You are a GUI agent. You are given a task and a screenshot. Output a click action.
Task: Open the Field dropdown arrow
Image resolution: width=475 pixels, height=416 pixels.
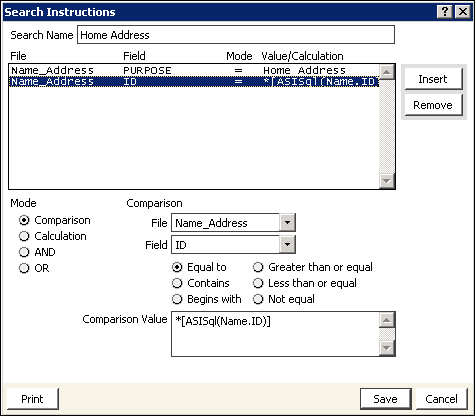point(287,245)
